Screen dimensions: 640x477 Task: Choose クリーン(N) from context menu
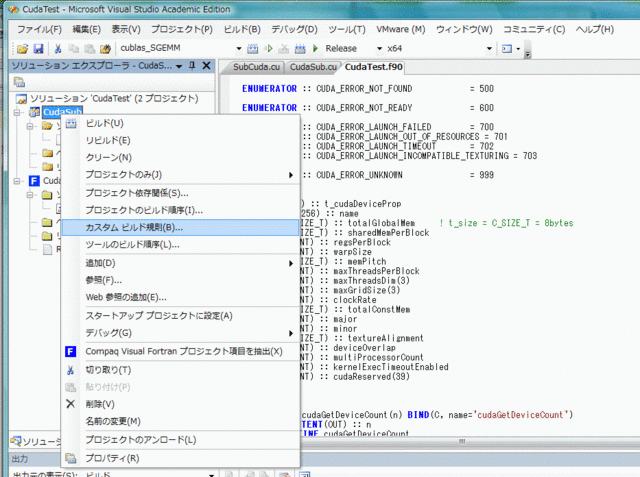181,158
